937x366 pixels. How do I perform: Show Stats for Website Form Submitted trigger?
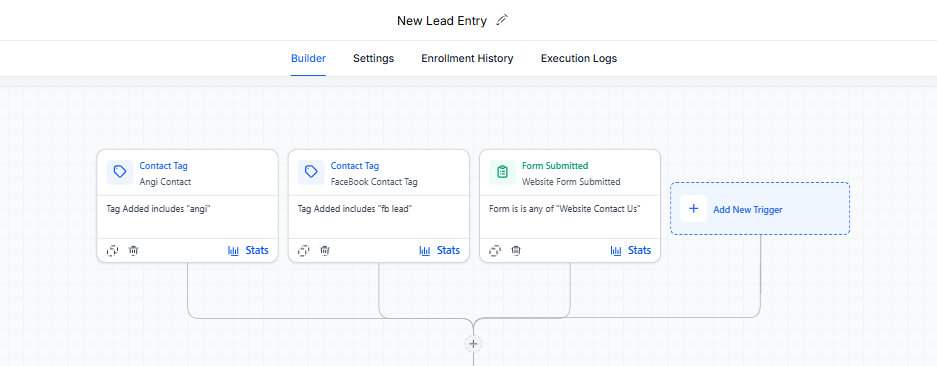coord(631,251)
